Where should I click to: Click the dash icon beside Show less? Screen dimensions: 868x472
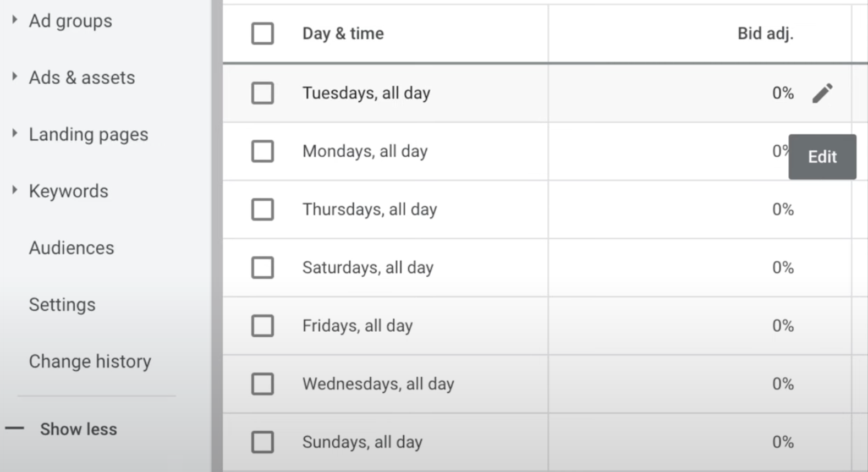coord(15,429)
